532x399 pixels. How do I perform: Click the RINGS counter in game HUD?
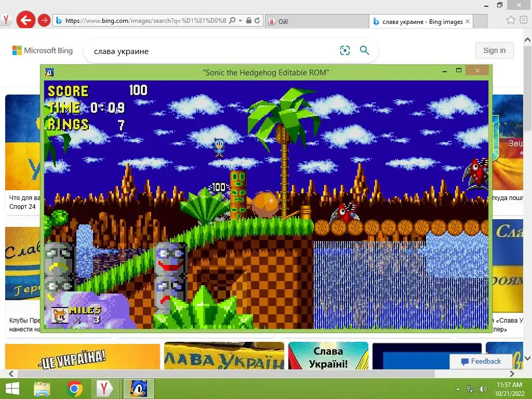click(x=86, y=125)
